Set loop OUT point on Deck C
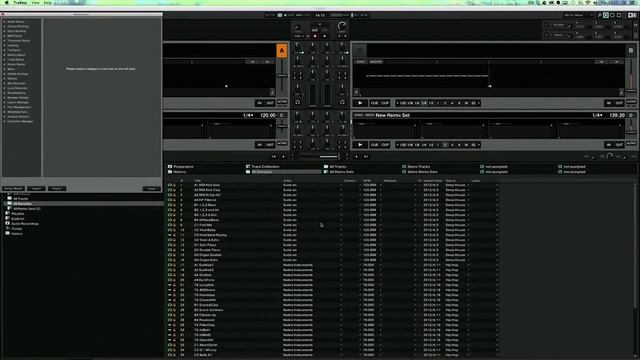Screen dimensions: 640x360 tap(270, 145)
